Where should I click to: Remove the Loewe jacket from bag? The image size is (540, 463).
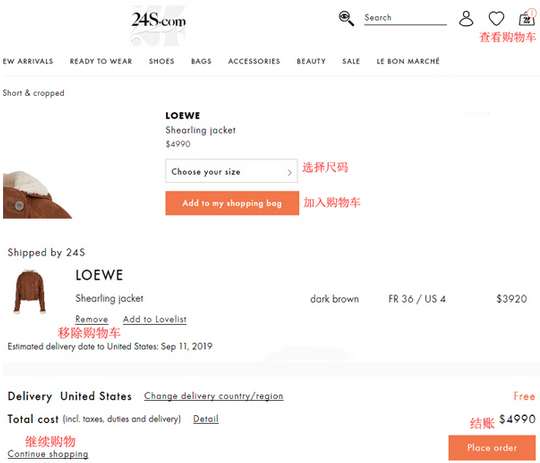coord(92,319)
